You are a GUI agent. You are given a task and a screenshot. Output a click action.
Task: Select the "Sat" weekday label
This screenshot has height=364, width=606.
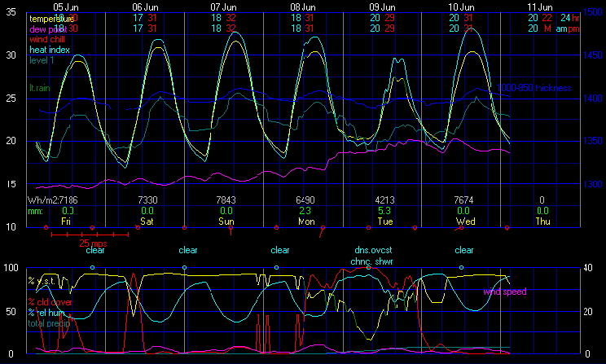147,221
